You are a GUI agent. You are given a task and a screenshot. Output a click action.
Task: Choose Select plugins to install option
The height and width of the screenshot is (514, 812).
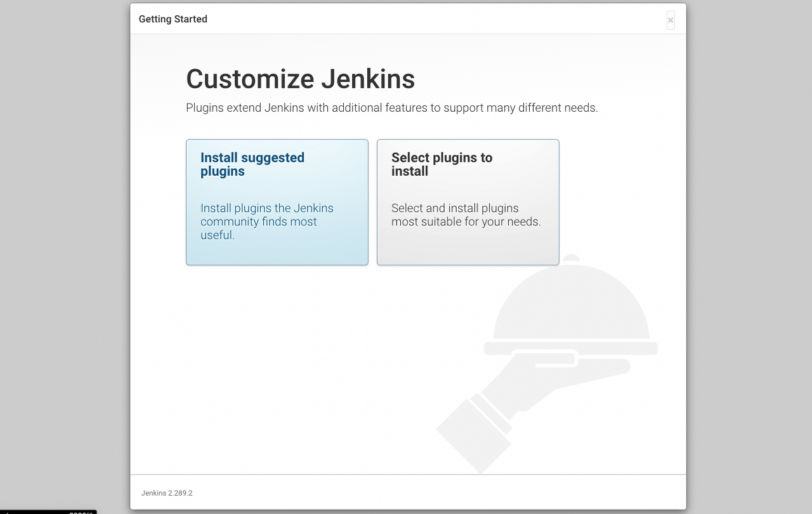[468, 202]
